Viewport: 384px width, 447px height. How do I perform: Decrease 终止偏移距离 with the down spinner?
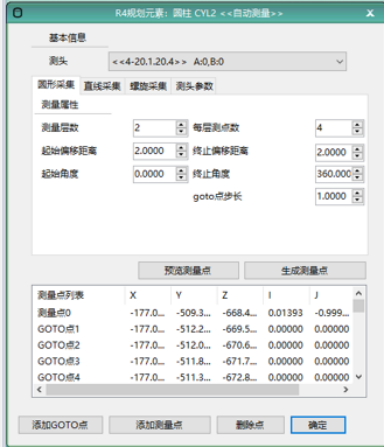click(x=357, y=156)
